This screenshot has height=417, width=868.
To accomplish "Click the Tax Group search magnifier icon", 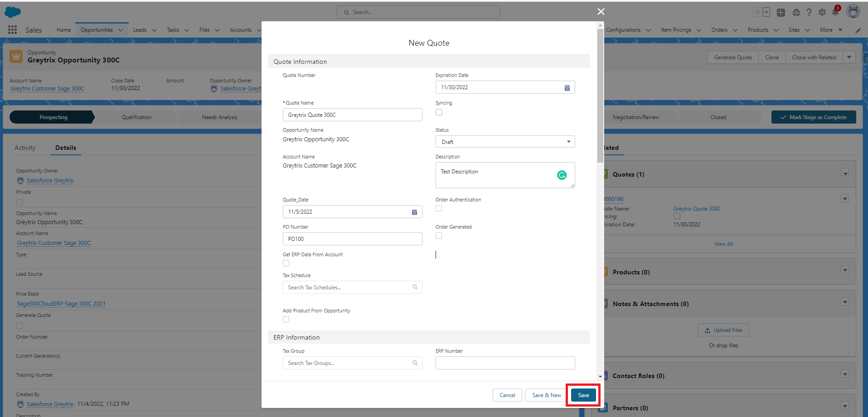I will point(415,363).
